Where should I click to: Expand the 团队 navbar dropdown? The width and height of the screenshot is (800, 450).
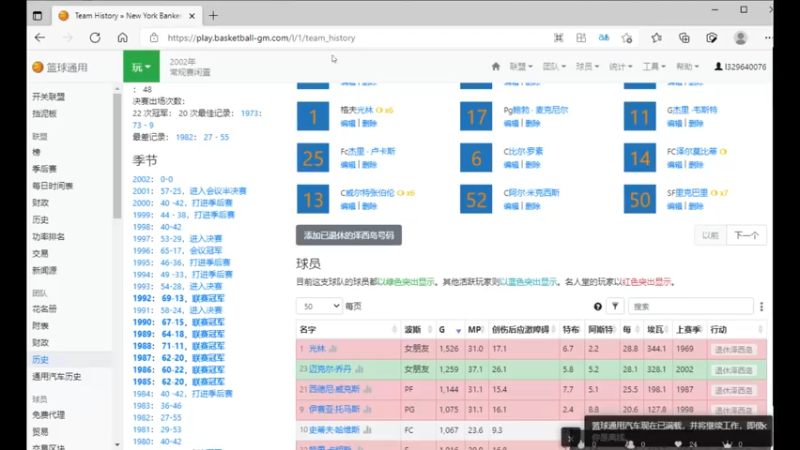coord(554,66)
